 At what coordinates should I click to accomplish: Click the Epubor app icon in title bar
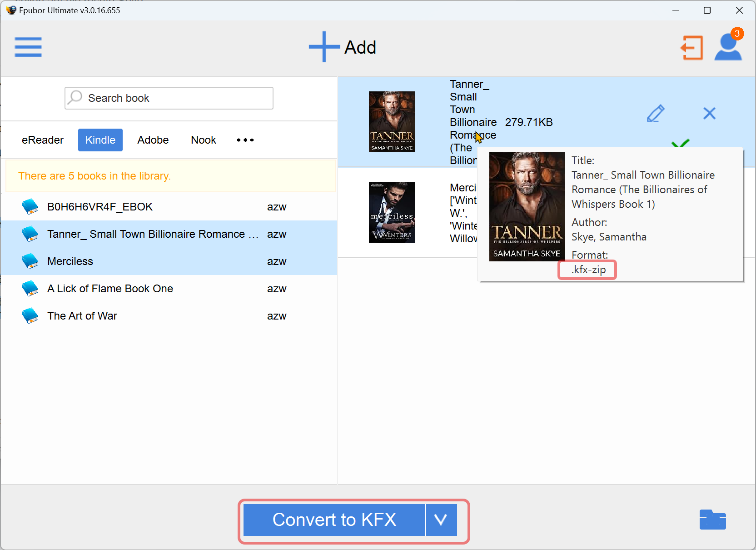click(x=11, y=10)
